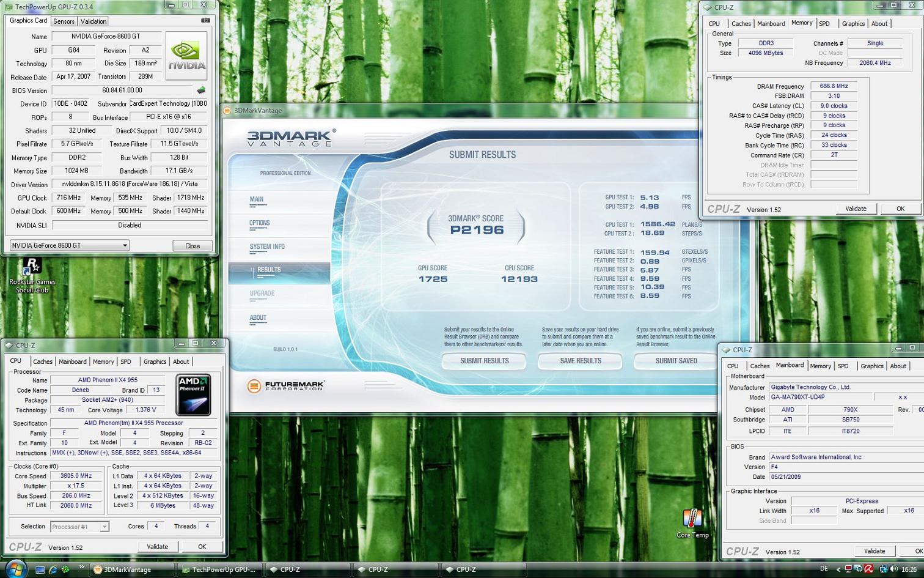Switch to 3DMarkVantage taskbar button
924x578 pixels.
[x=132, y=569]
